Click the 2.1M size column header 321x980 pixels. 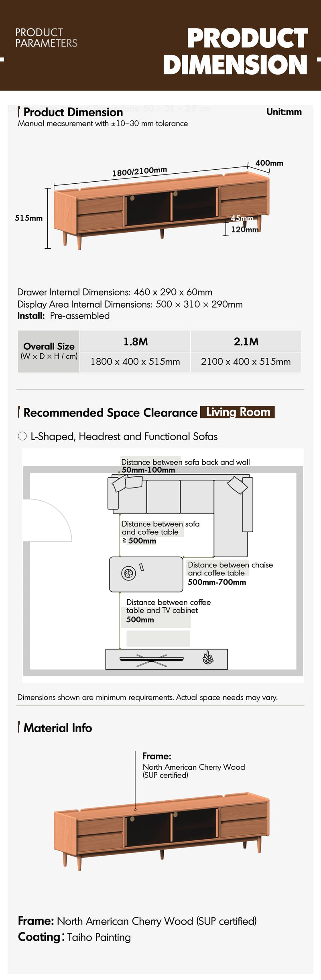pyautogui.click(x=246, y=341)
